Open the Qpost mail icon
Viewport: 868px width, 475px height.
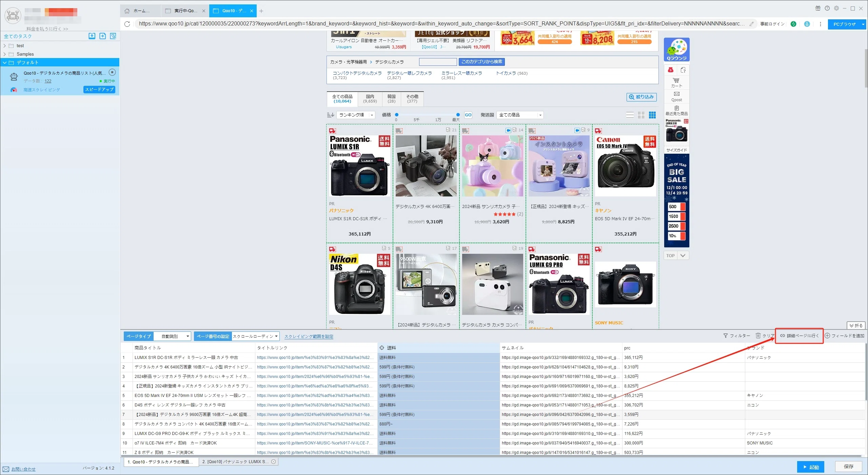tap(676, 96)
